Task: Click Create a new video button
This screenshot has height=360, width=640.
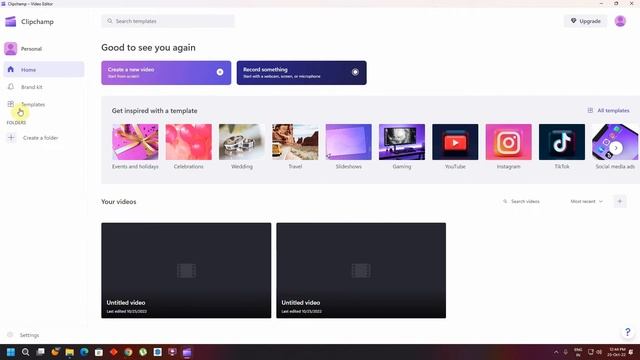Action: 166,73
